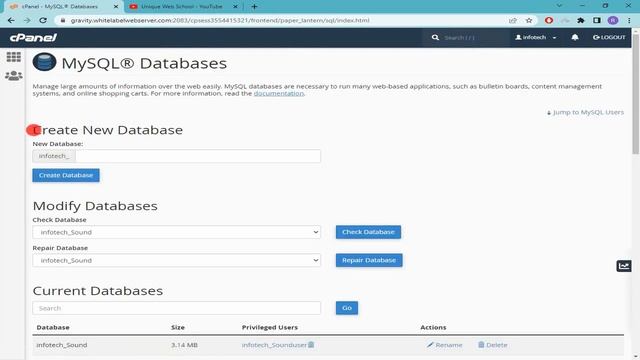This screenshot has height=360, width=640.
Task: Go forward in browser history
Action: coord(27,20)
